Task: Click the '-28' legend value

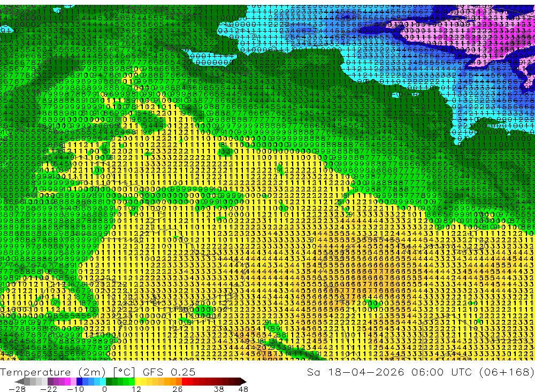Action: [17, 389]
